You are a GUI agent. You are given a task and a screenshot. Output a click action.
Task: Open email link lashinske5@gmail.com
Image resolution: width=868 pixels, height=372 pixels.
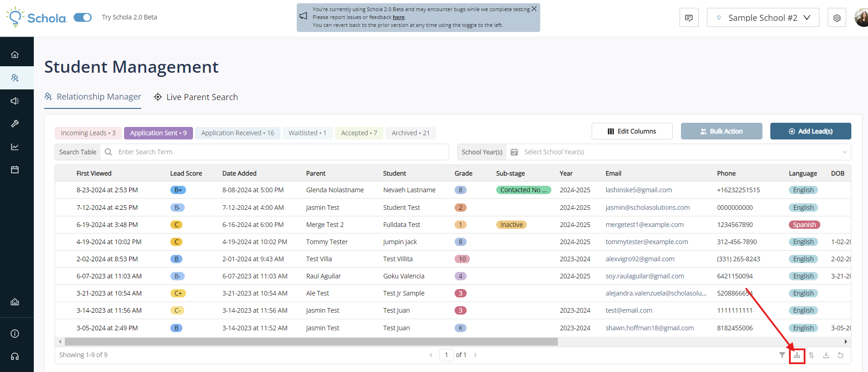(x=638, y=190)
